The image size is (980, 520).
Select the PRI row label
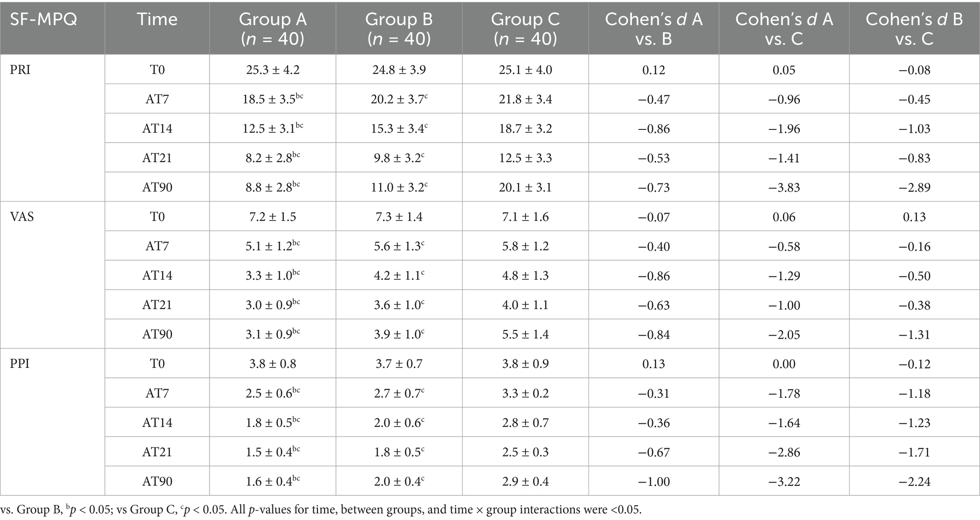tap(20, 70)
